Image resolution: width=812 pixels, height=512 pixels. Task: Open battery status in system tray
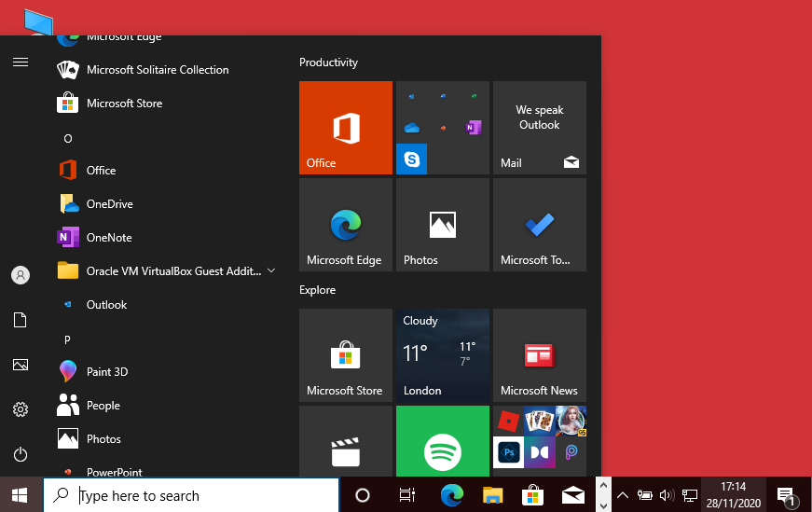click(x=645, y=495)
